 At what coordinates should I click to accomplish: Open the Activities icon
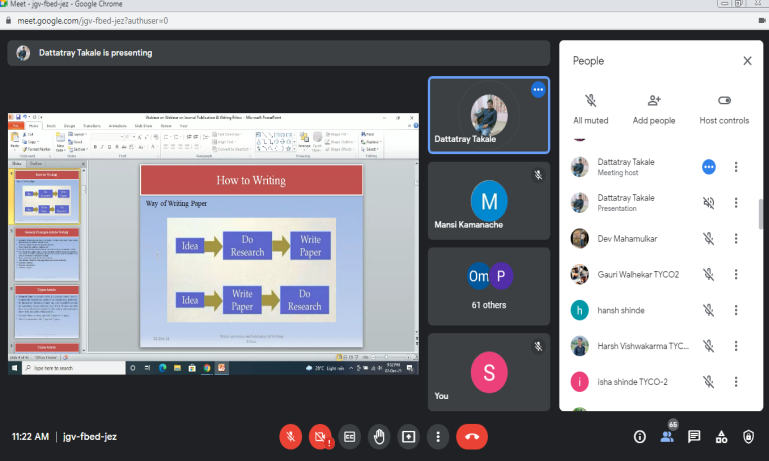point(721,436)
